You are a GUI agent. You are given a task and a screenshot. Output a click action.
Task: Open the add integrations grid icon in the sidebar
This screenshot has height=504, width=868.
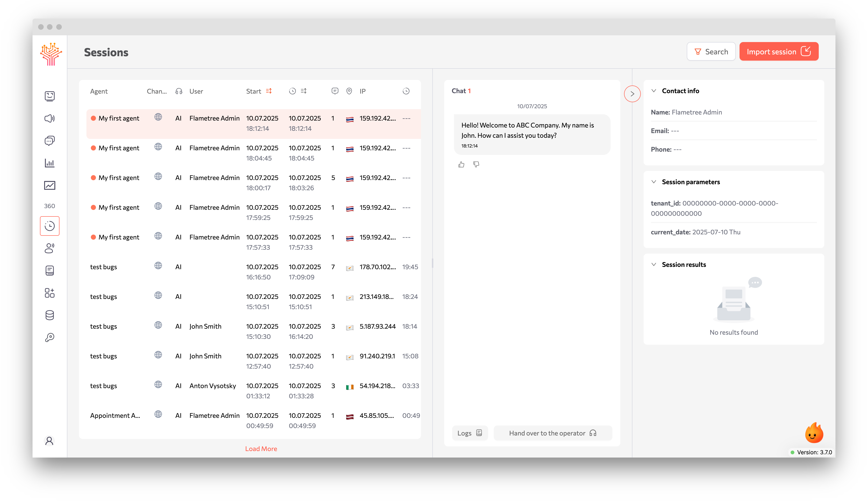tap(49, 293)
